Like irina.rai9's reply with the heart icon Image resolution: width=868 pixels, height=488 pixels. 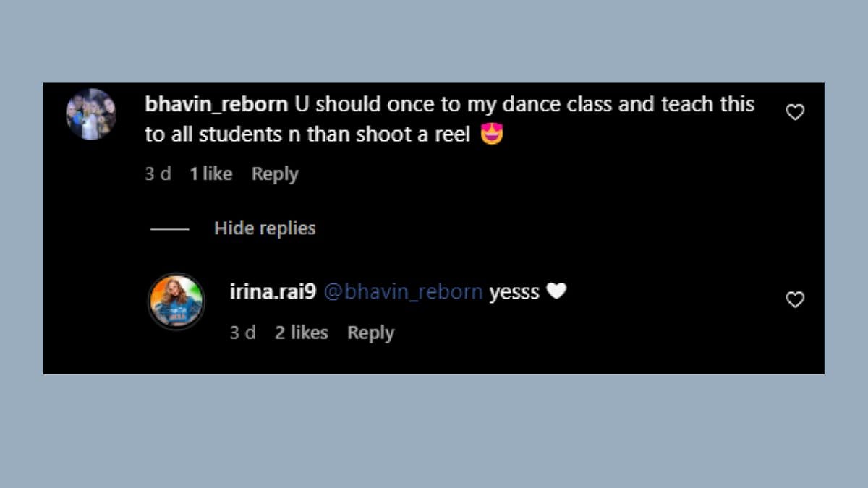click(795, 300)
